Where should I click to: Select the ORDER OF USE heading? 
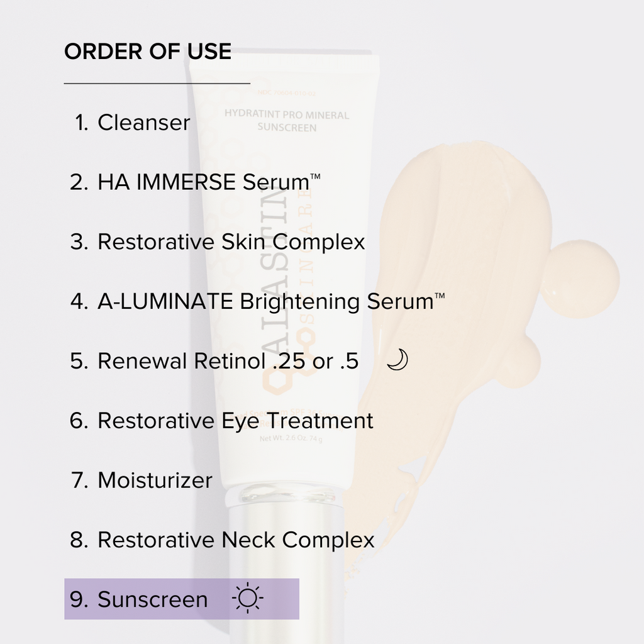(x=148, y=52)
